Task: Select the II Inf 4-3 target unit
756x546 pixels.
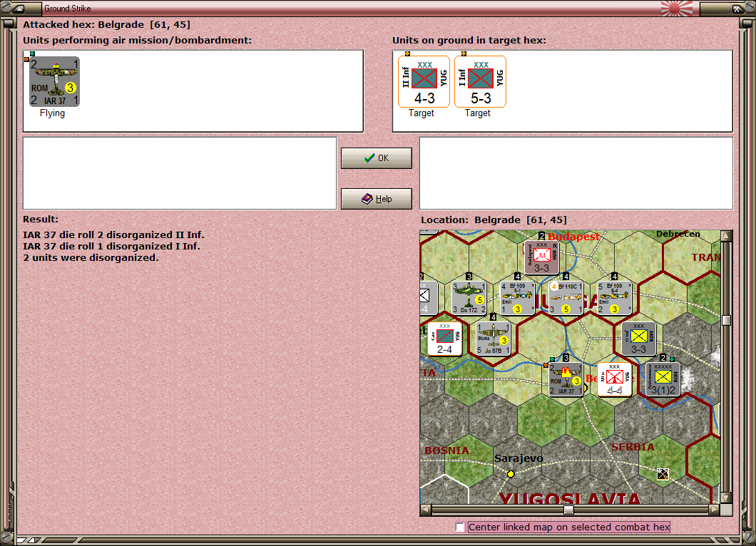Action: click(x=424, y=81)
